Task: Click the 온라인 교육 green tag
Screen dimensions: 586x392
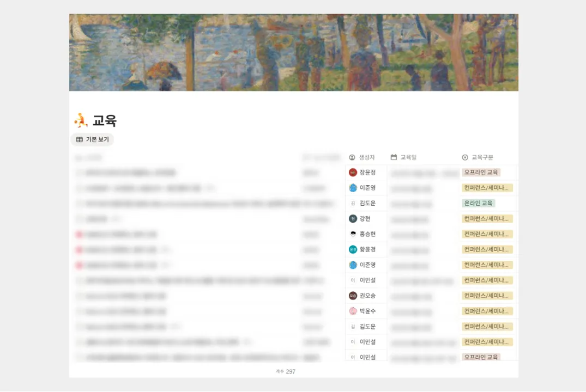Action: pyautogui.click(x=478, y=203)
